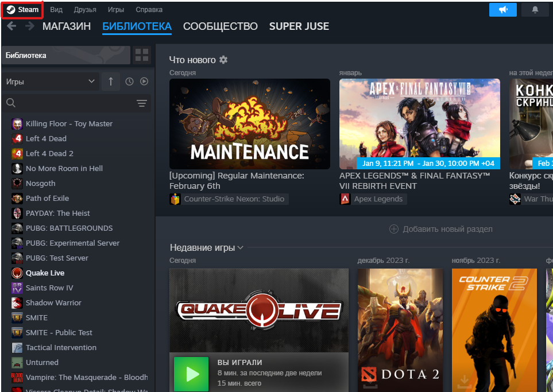Open the Справка menu

149,10
